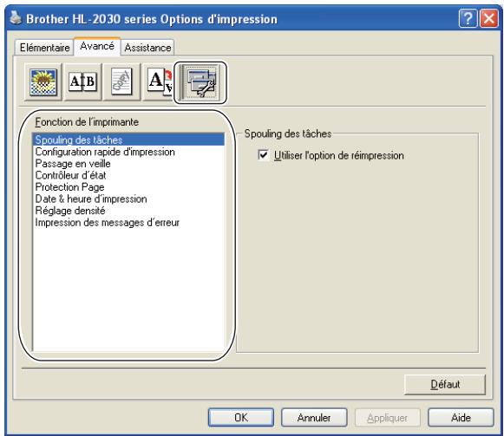Select Protection Page entry
Image resolution: width=504 pixels, height=436 pixels.
tap(128, 187)
